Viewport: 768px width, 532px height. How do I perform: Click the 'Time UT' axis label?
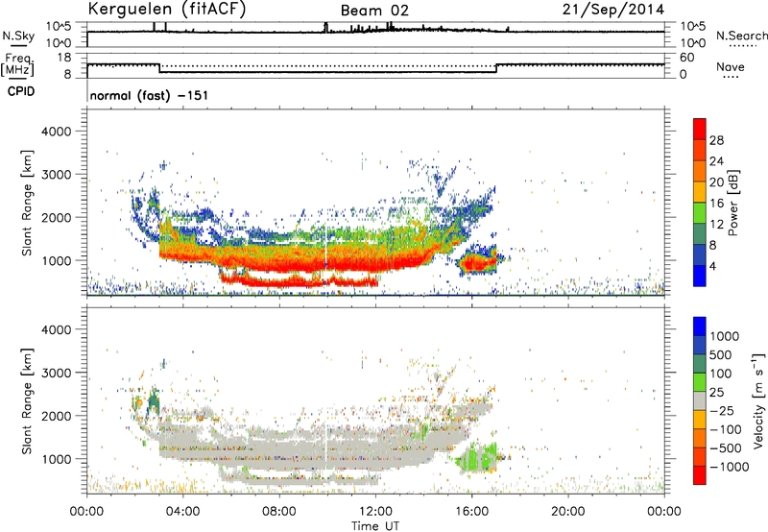click(375, 525)
